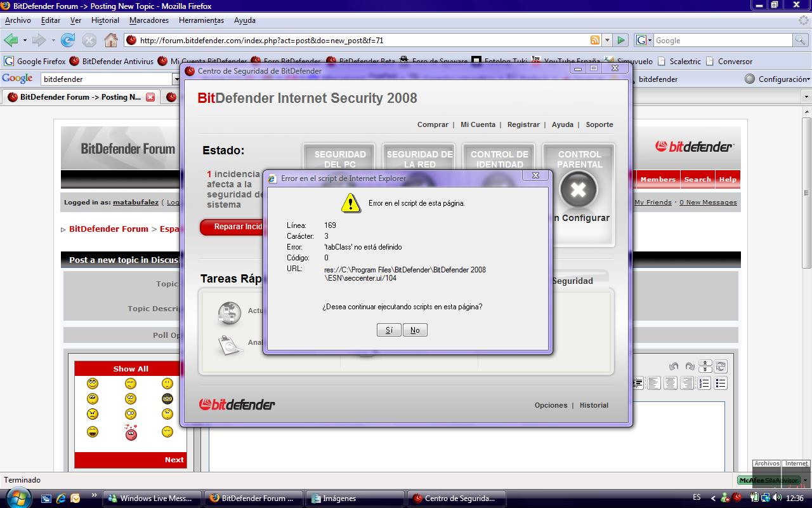Click the update task icon in Tareas Rápidas
Image resolution: width=812 pixels, height=508 pixels.
pos(230,313)
